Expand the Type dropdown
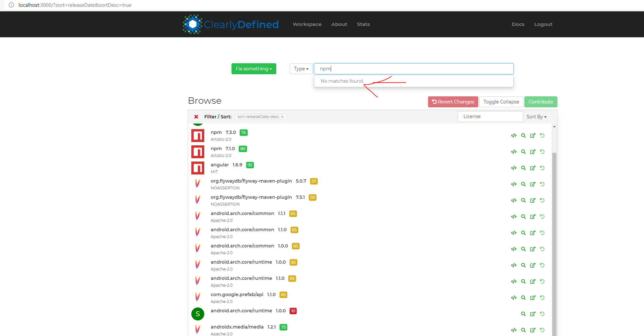 [301, 69]
